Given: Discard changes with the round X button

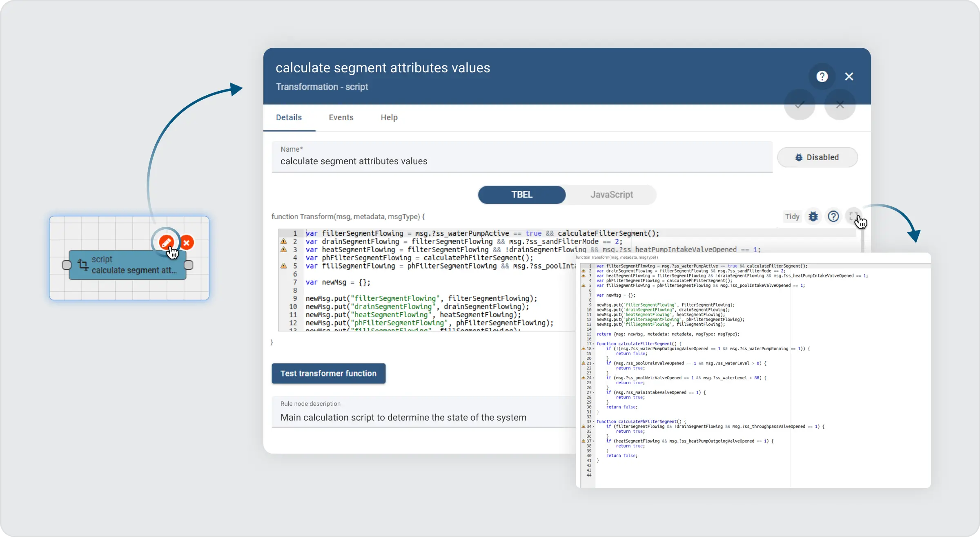Looking at the screenshot, I should (840, 105).
